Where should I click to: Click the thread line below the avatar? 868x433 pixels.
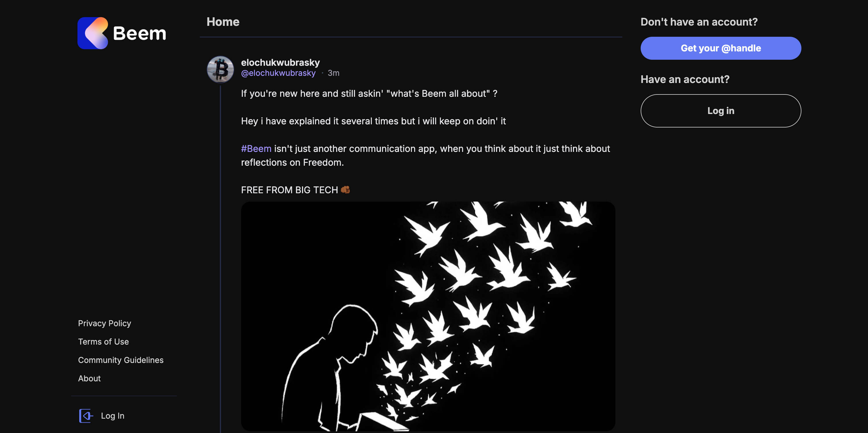[220, 236]
